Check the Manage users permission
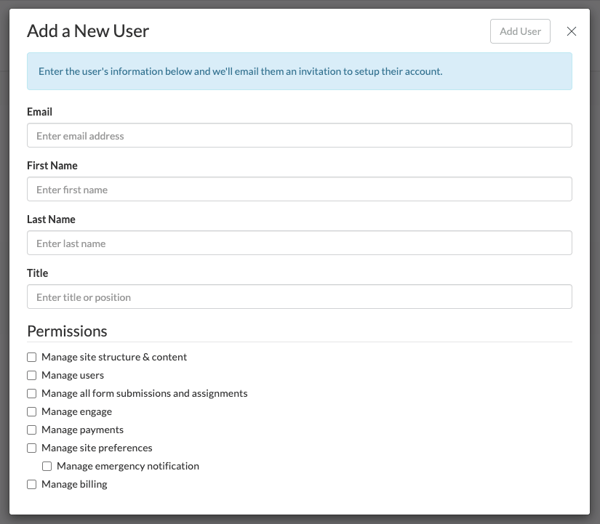Image resolution: width=600 pixels, height=524 pixels. [32, 375]
